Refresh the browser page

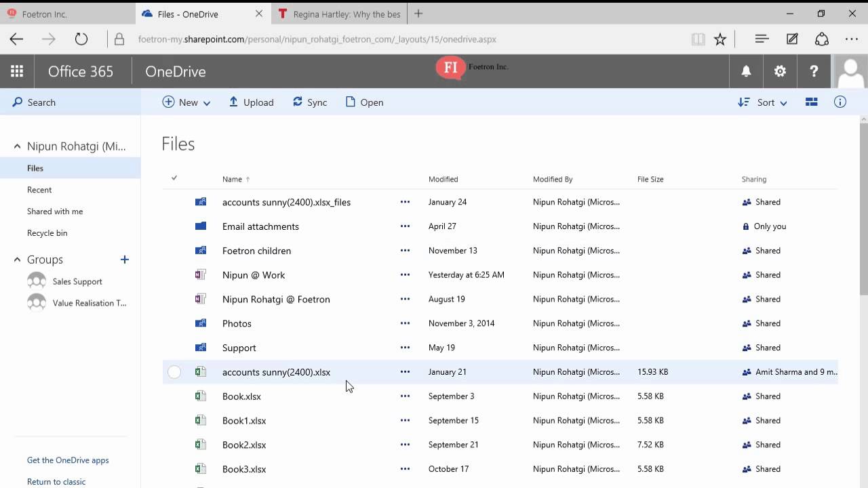point(81,39)
